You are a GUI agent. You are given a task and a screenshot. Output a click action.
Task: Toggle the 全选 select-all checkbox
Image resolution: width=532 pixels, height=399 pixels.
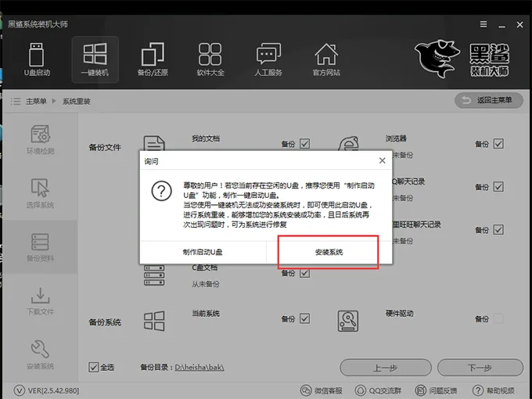pyautogui.click(x=93, y=367)
